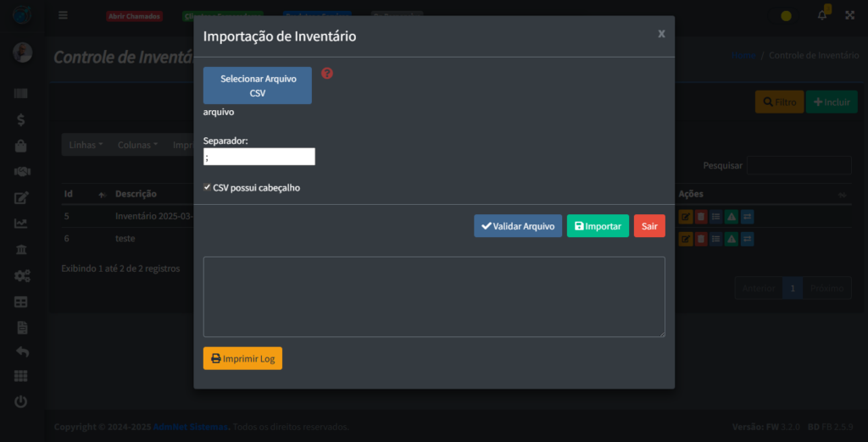Click the green Importar button
This screenshot has height=442, width=868.
click(x=598, y=226)
